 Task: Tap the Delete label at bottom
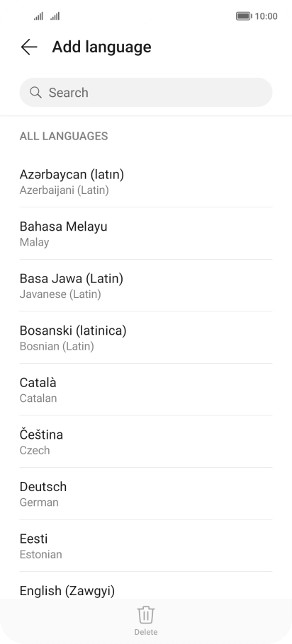point(145,632)
